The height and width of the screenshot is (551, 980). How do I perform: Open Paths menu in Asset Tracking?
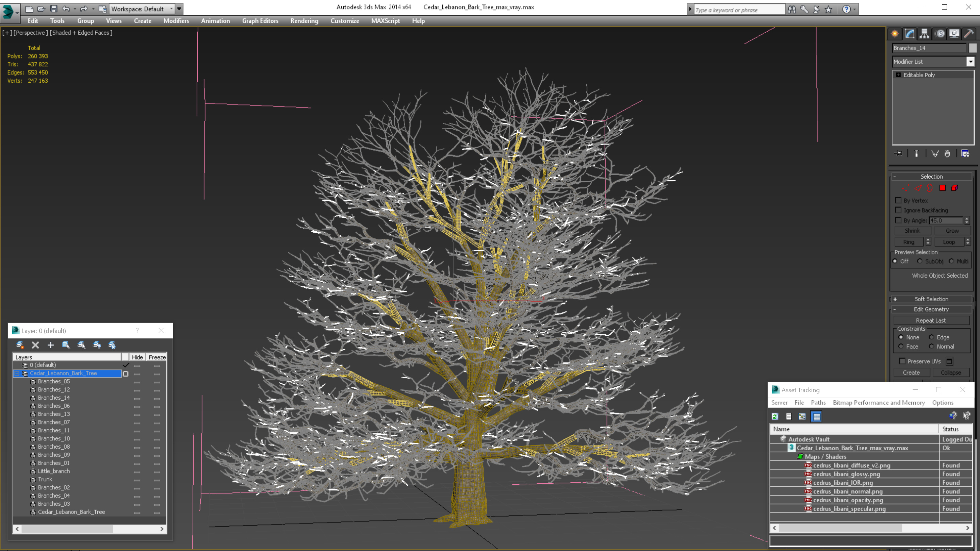818,402
